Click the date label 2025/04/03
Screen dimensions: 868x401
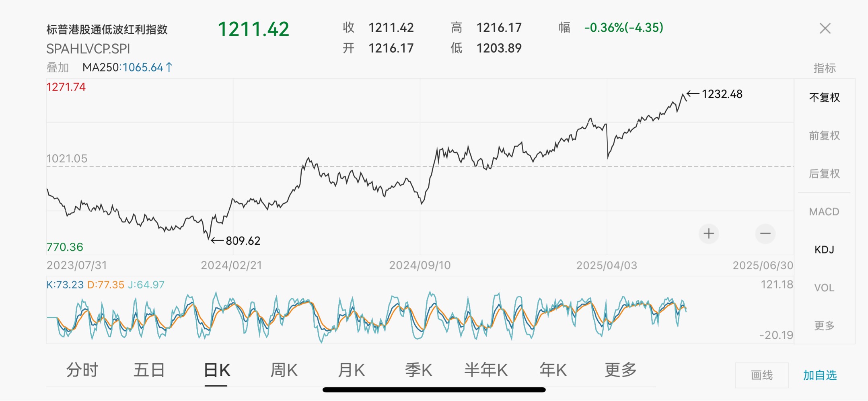click(x=607, y=265)
